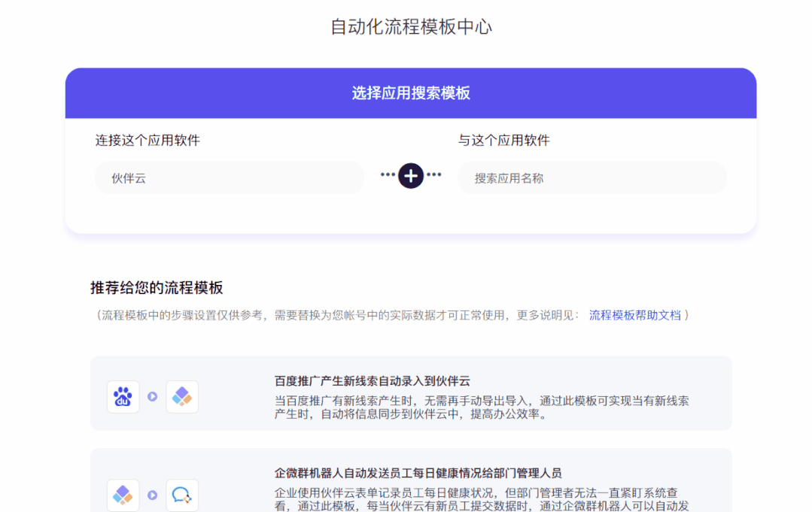The image size is (812, 512).
Task: Click the Baidu paw icon in first template
Action: (123, 397)
